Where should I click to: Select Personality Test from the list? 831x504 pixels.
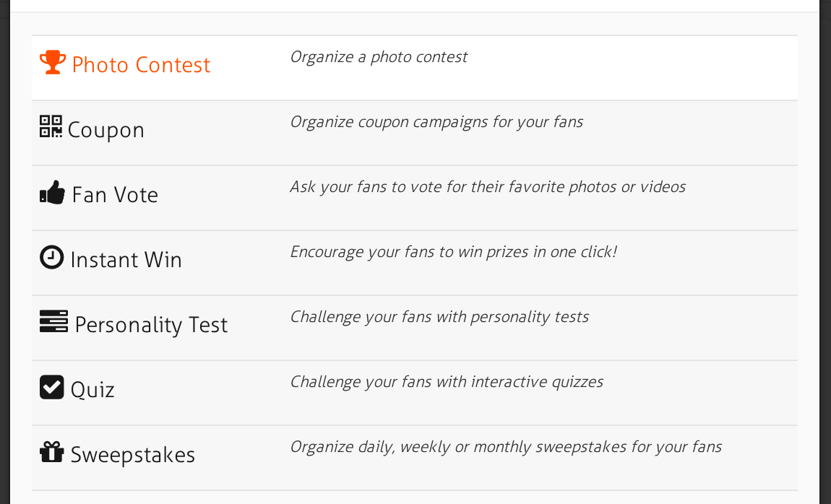pos(151,324)
